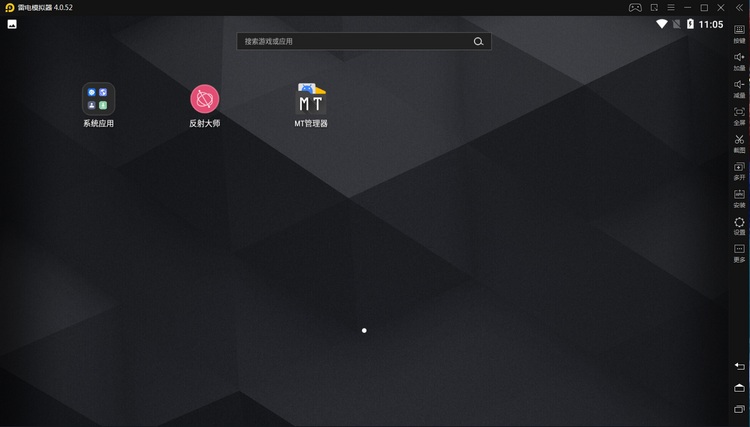
Task: Click the home screen page indicator dot
Action: point(364,330)
